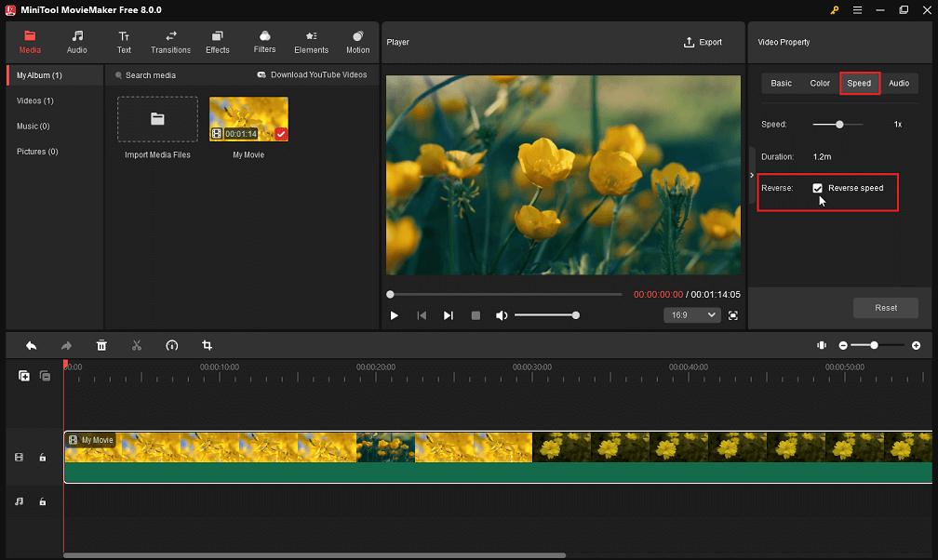Open the hamburger main menu
The height and width of the screenshot is (560, 938).
(x=857, y=10)
